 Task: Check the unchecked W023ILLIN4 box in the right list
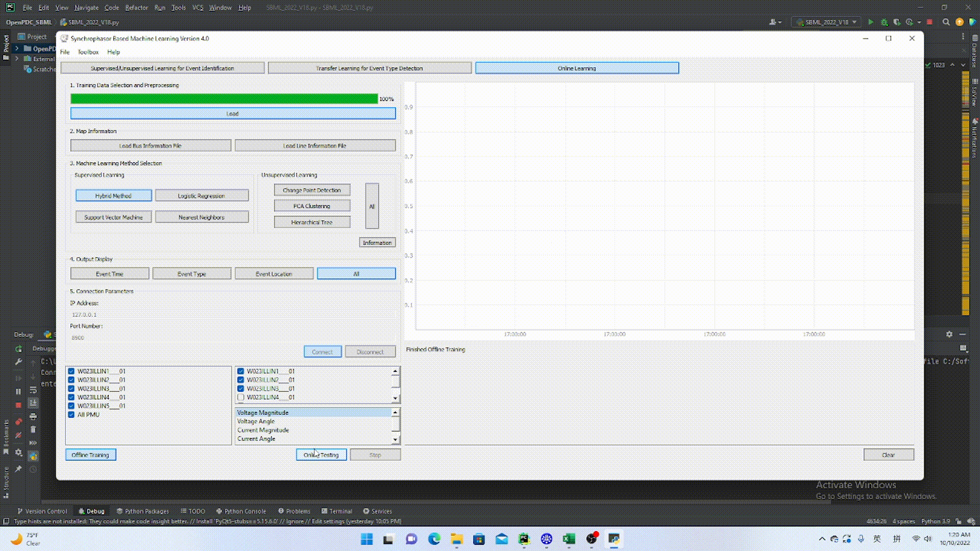coord(241,397)
